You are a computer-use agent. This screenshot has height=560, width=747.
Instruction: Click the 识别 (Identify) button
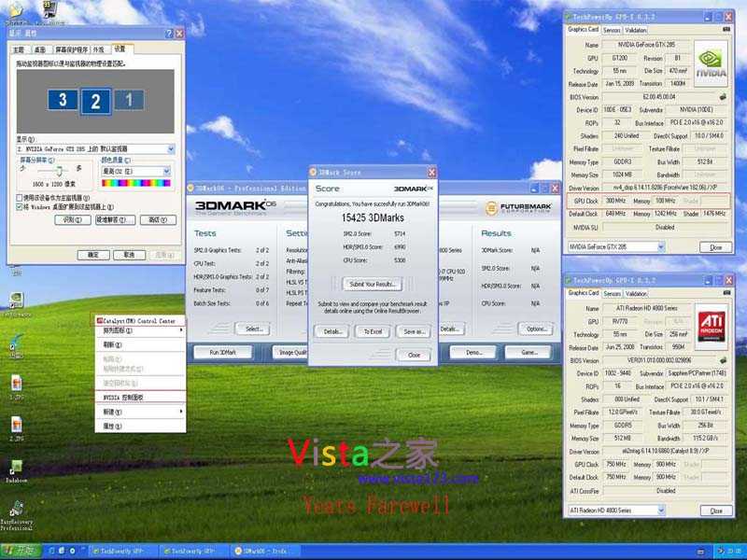(73, 220)
